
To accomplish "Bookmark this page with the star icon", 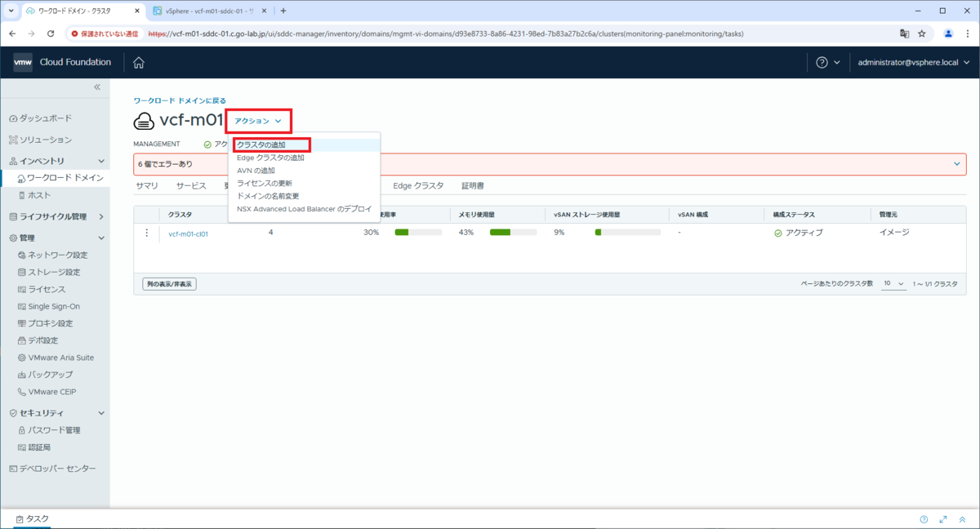I will (x=922, y=33).
